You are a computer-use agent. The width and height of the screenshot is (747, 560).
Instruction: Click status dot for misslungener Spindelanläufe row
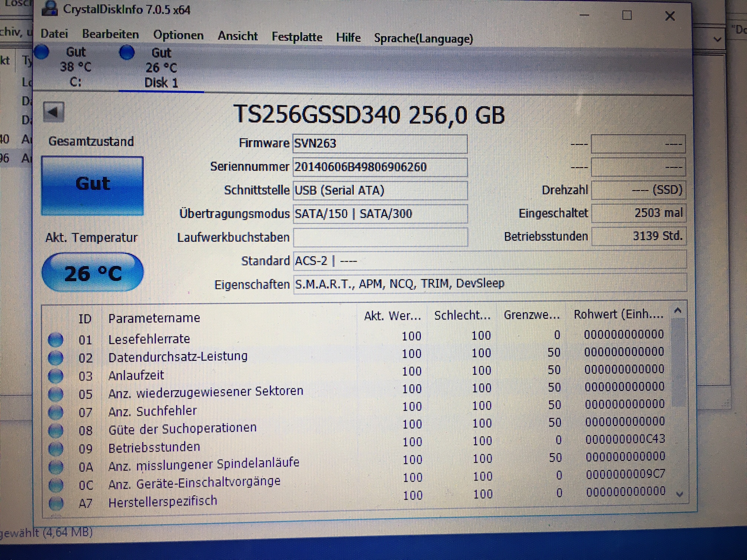tap(56, 467)
